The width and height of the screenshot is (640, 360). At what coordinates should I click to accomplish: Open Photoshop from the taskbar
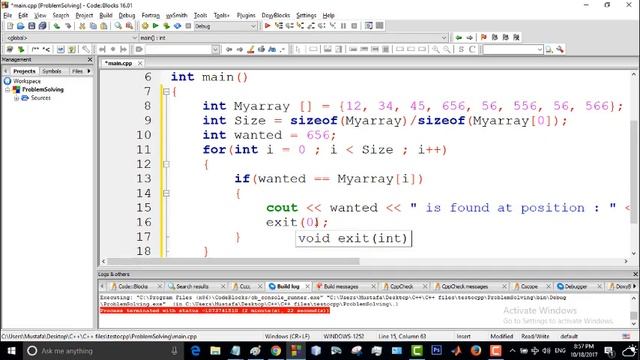pyautogui.click(x=436, y=351)
